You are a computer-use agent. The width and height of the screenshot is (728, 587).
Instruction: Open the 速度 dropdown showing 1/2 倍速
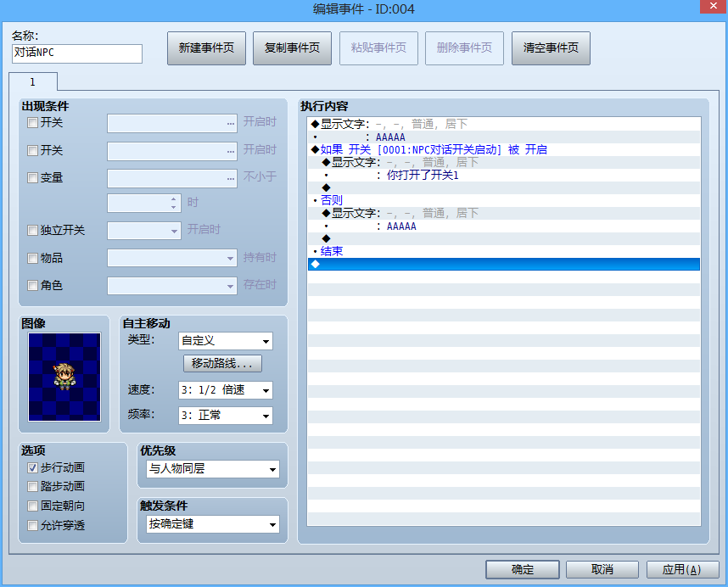226,390
